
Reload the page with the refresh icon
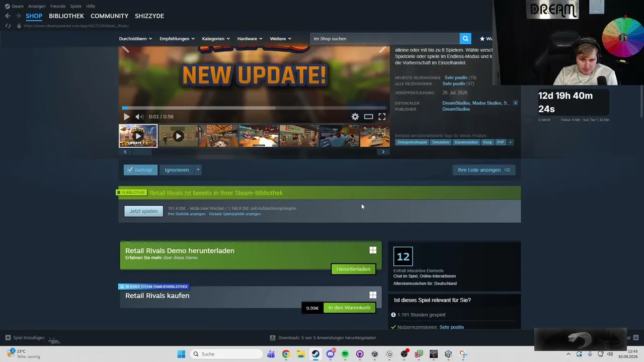(x=8, y=26)
